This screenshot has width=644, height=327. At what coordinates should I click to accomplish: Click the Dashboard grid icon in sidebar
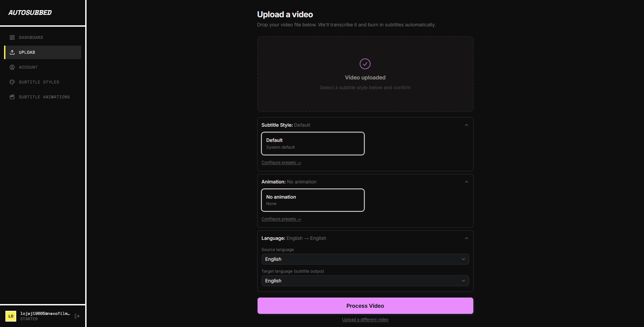point(12,37)
